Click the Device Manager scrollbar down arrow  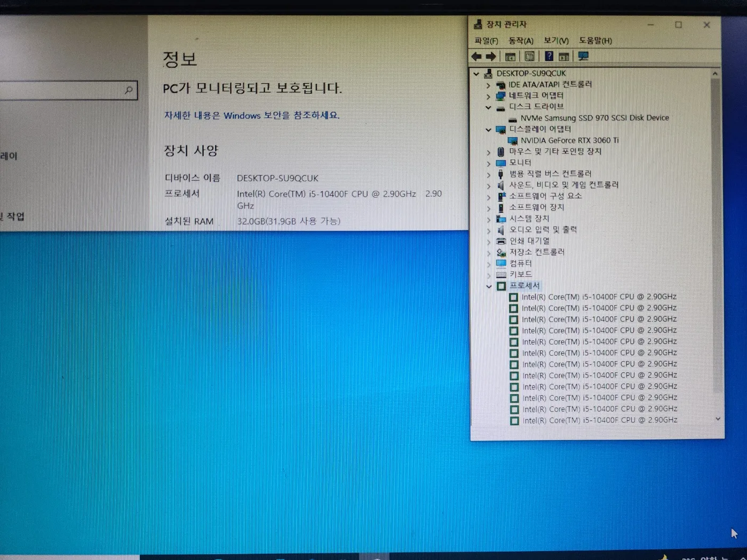[x=718, y=419]
